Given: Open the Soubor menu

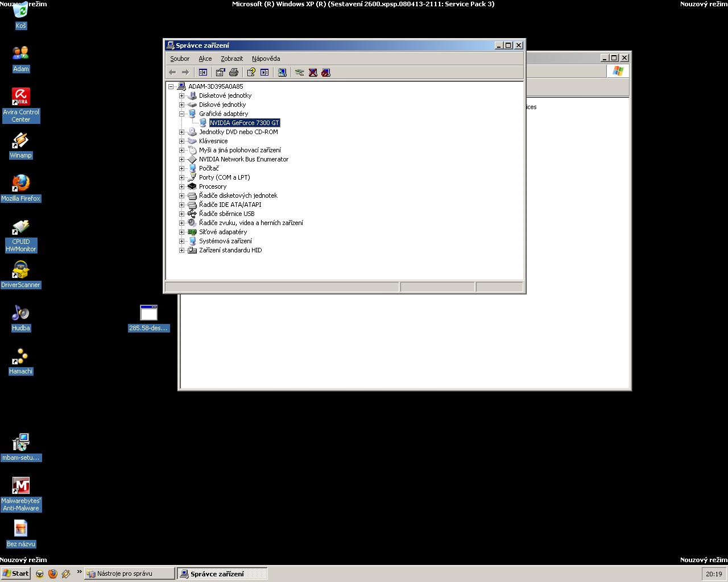Looking at the screenshot, I should [180, 59].
